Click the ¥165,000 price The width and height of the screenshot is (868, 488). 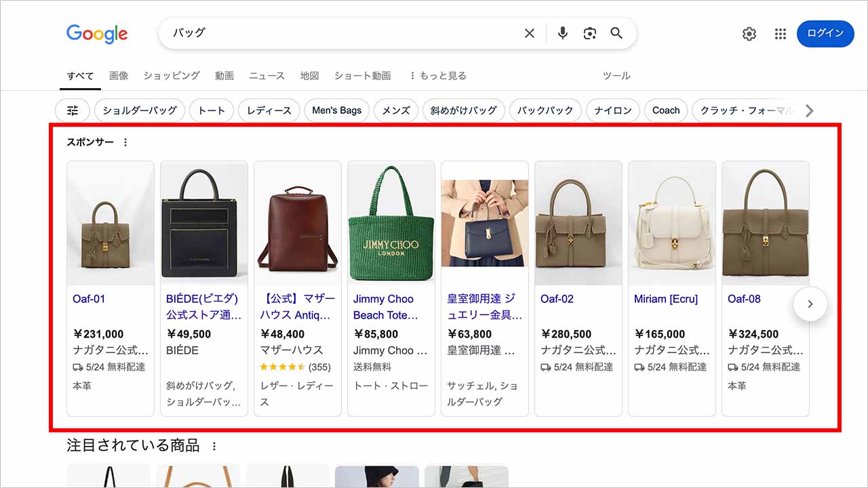(x=660, y=334)
